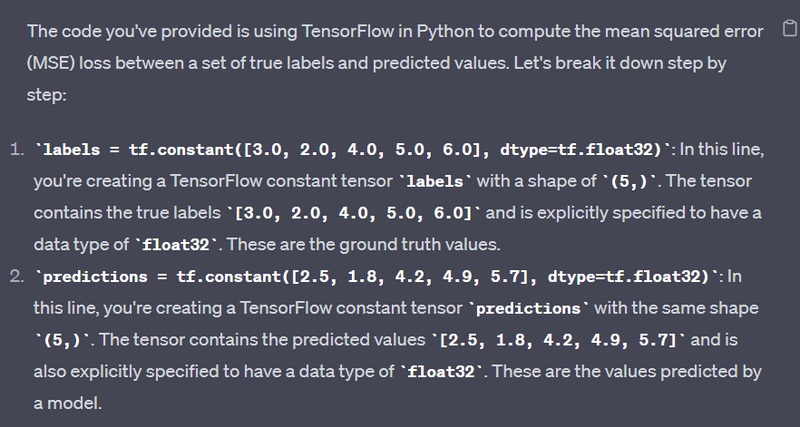
Task: Click the predictions = tf.constant code line
Action: coord(377,276)
